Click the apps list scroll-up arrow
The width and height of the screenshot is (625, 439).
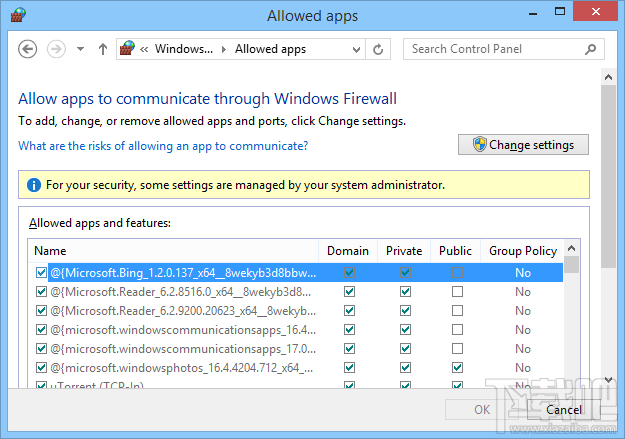(x=572, y=248)
